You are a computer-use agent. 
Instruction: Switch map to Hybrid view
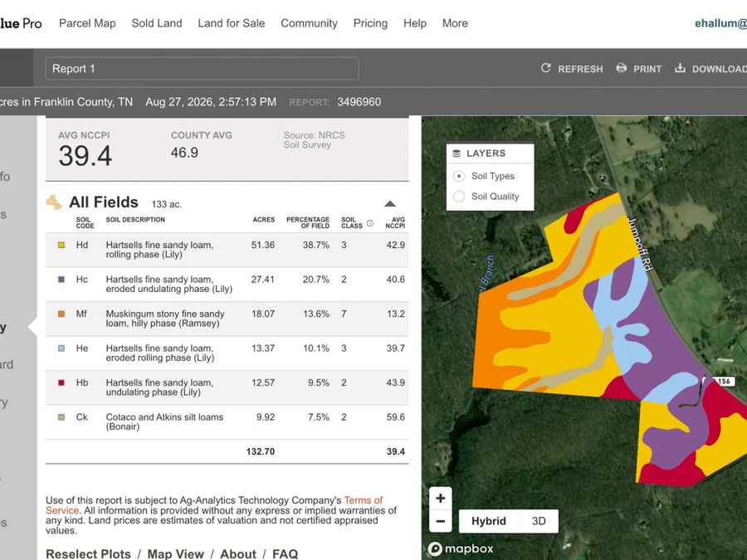pyautogui.click(x=488, y=521)
